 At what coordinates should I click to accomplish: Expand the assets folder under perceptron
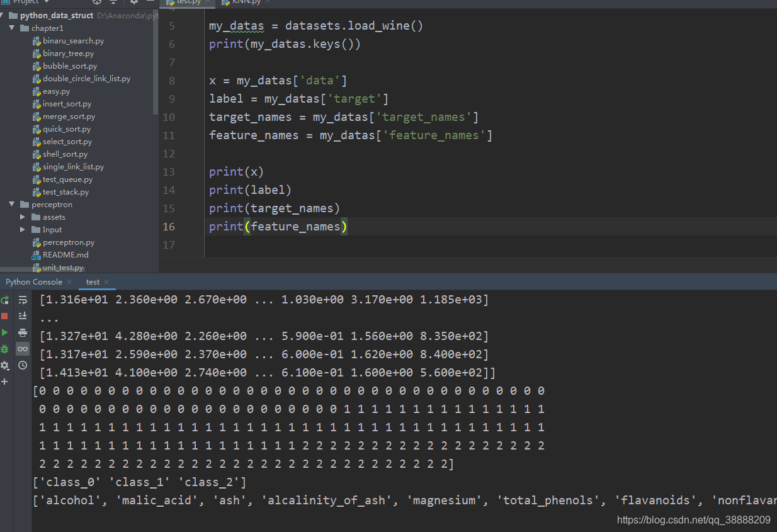click(x=22, y=217)
